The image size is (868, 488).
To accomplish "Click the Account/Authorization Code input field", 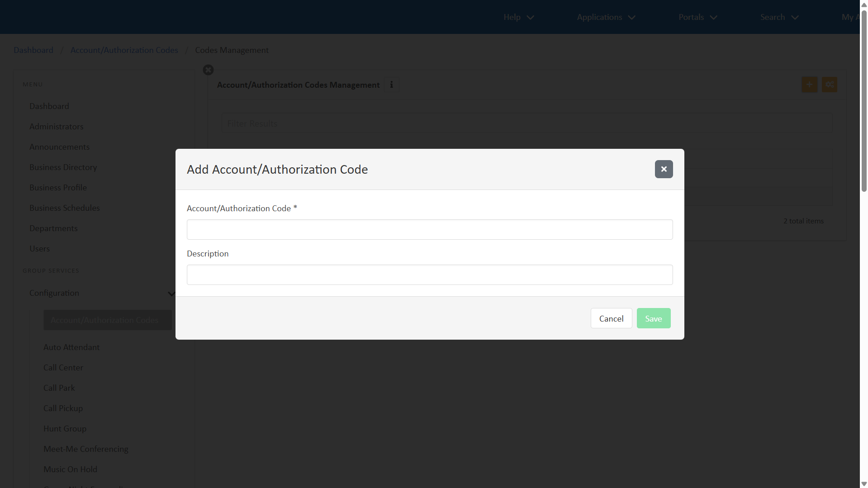I will pyautogui.click(x=429, y=230).
